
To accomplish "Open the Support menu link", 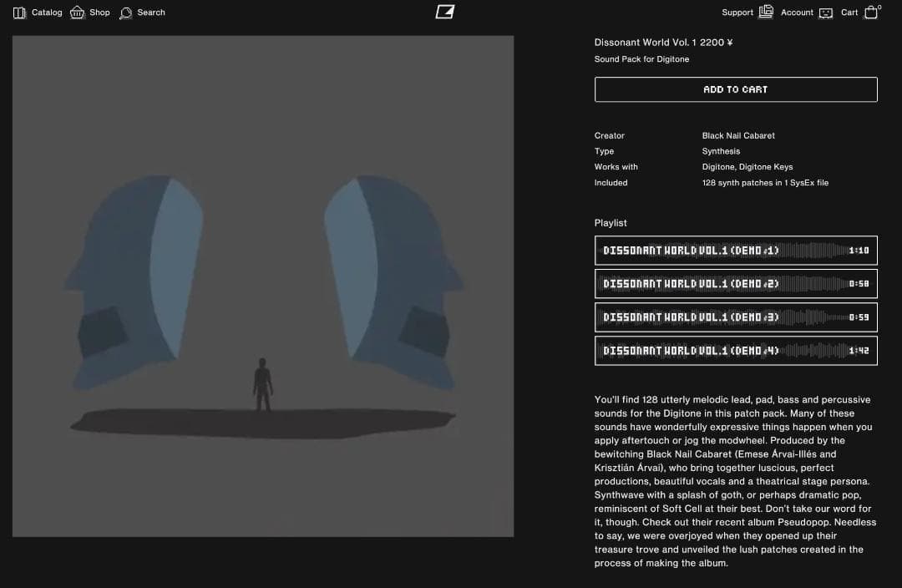I will tap(737, 12).
